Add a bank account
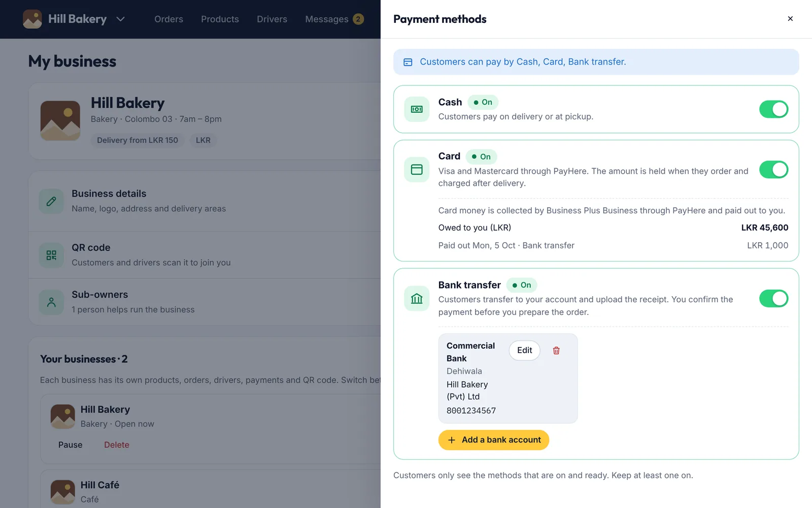The width and height of the screenshot is (812, 508). point(493,440)
